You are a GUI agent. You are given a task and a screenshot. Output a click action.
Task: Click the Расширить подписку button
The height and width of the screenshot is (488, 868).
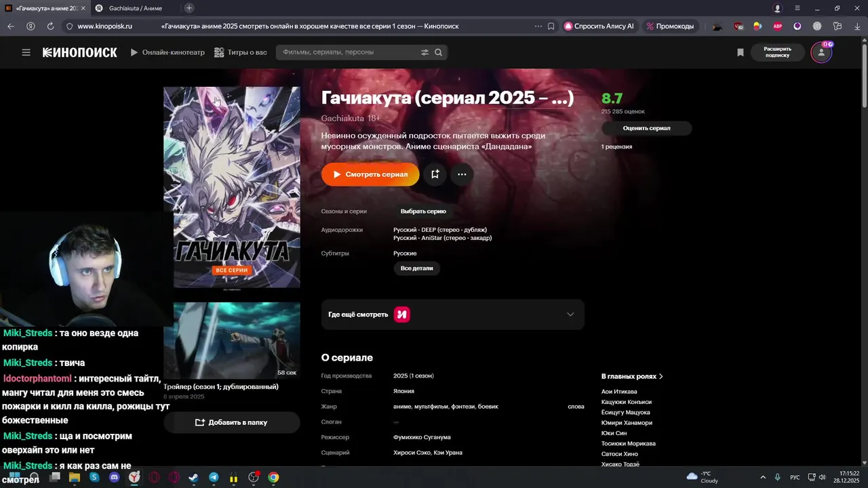[777, 52]
